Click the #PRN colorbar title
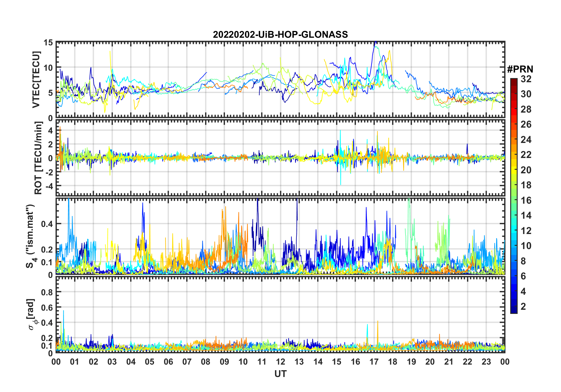 [520, 69]
